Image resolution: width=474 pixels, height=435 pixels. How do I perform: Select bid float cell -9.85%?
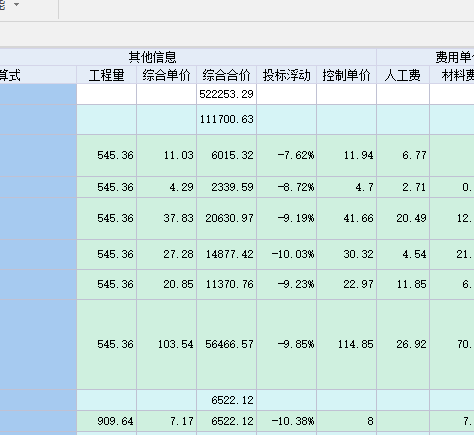point(287,344)
